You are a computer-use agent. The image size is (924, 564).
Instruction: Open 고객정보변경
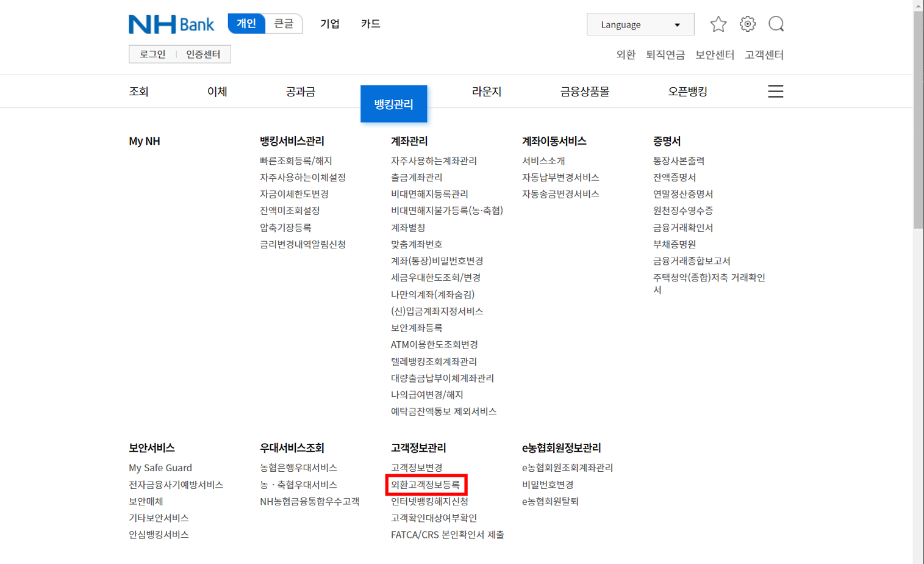click(417, 468)
